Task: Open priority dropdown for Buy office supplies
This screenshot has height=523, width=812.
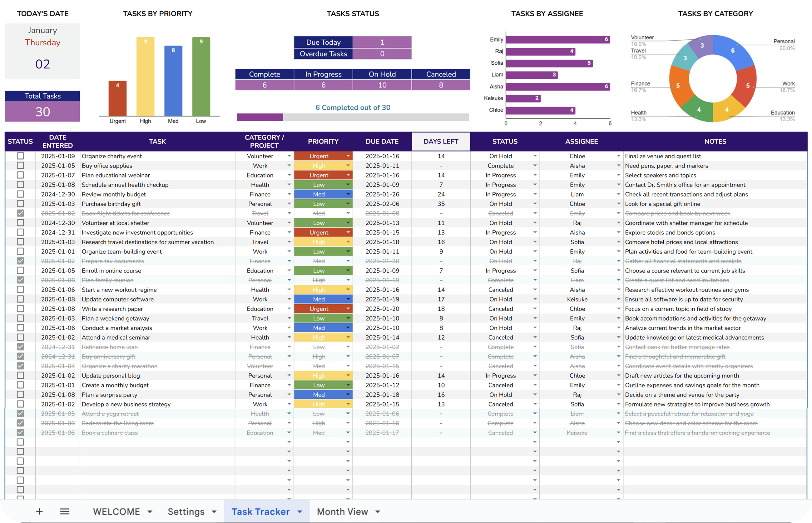Action: 348,166
